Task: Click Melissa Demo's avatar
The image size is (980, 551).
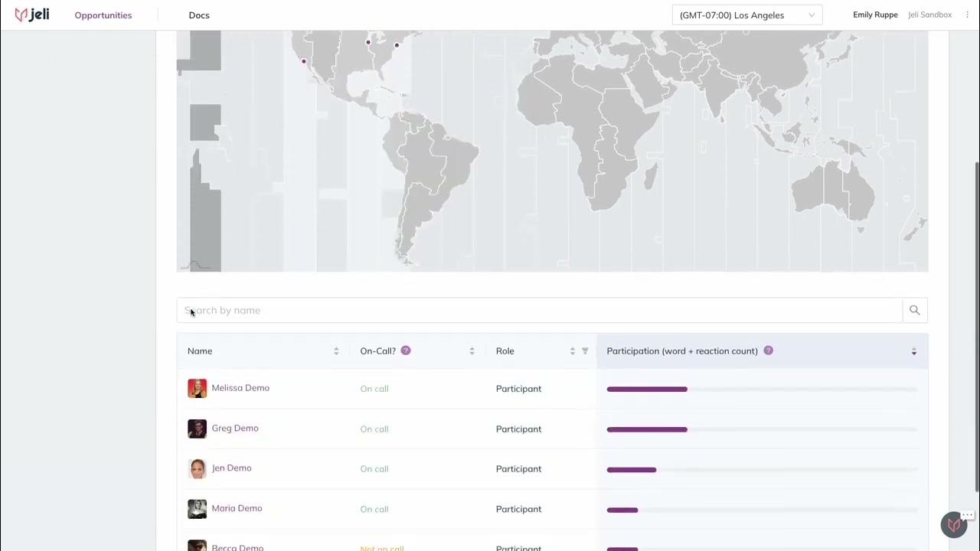Action: (x=198, y=388)
